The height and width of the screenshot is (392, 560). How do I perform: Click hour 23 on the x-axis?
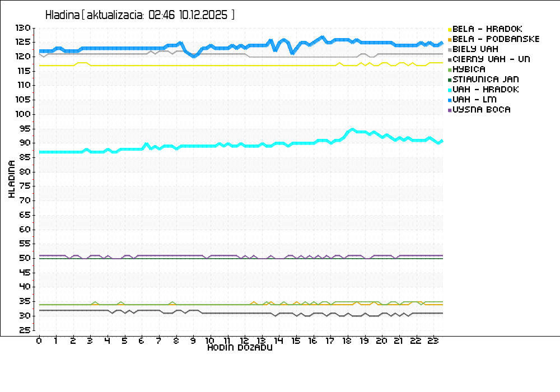tap(432, 340)
